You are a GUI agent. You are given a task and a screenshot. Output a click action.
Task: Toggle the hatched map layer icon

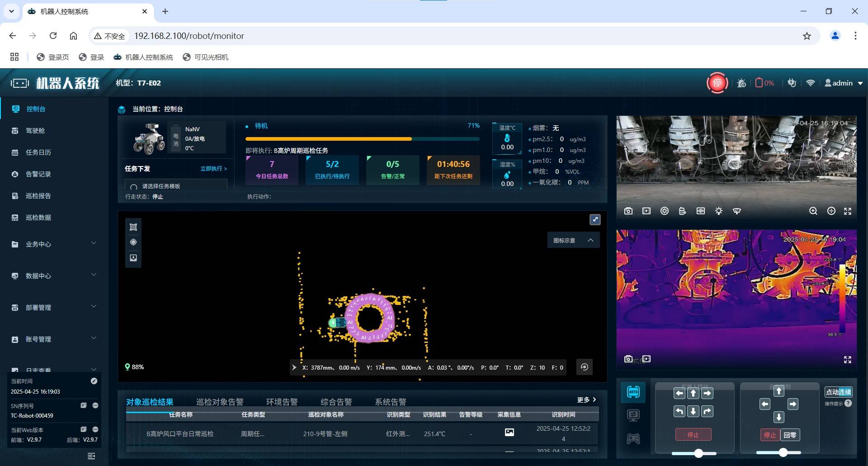133,227
